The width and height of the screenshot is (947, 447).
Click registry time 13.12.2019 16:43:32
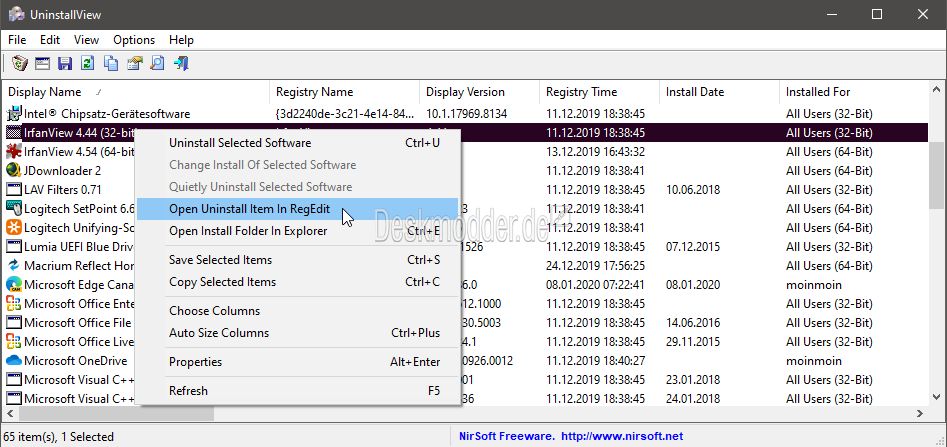click(595, 152)
